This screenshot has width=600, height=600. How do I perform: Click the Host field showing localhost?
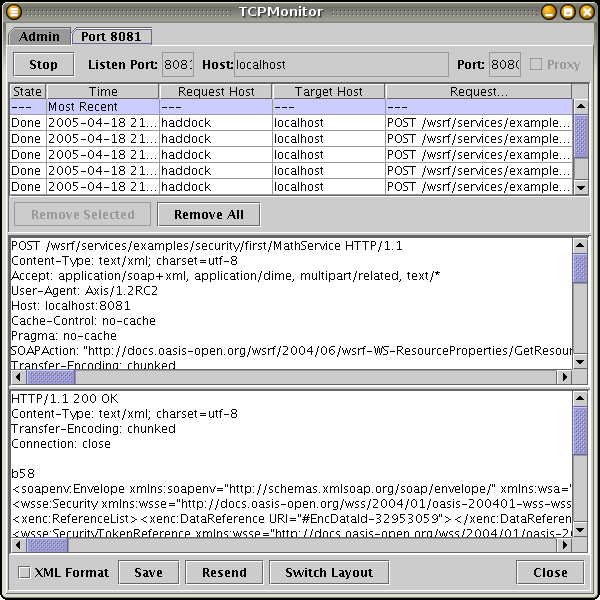click(x=341, y=64)
